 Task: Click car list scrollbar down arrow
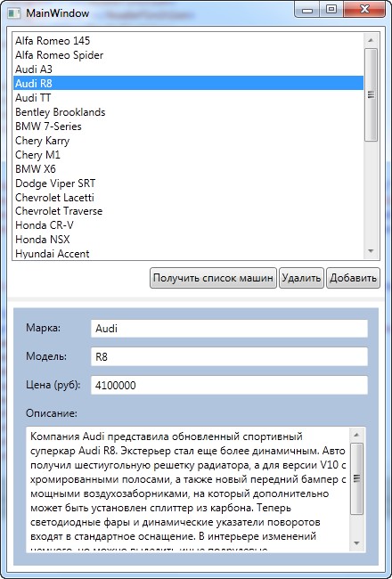pos(371,251)
